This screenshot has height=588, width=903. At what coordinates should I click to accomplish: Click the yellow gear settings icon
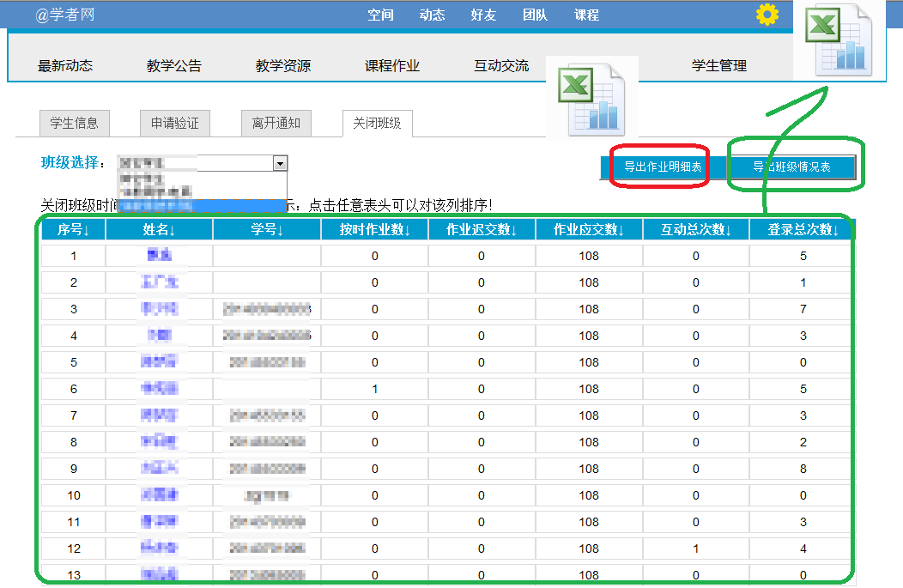[767, 15]
